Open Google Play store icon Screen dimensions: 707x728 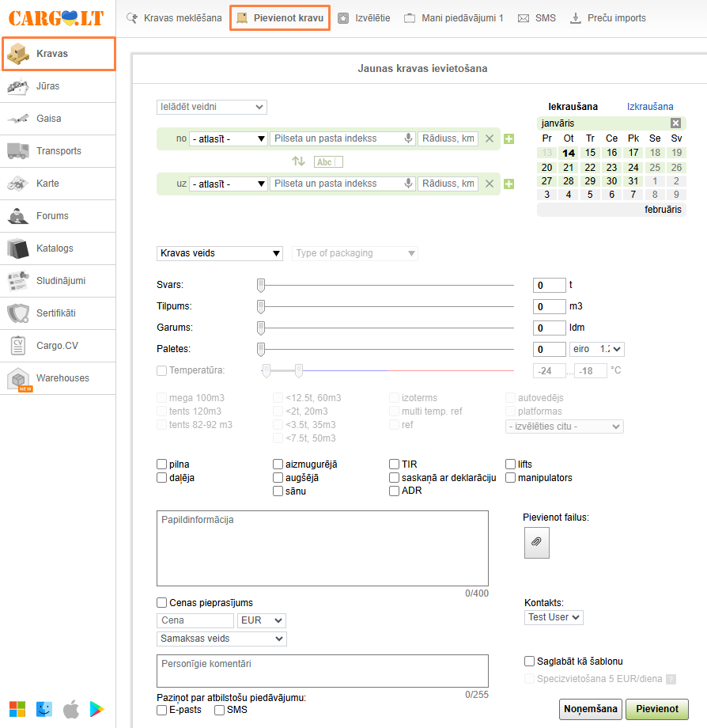[98, 708]
